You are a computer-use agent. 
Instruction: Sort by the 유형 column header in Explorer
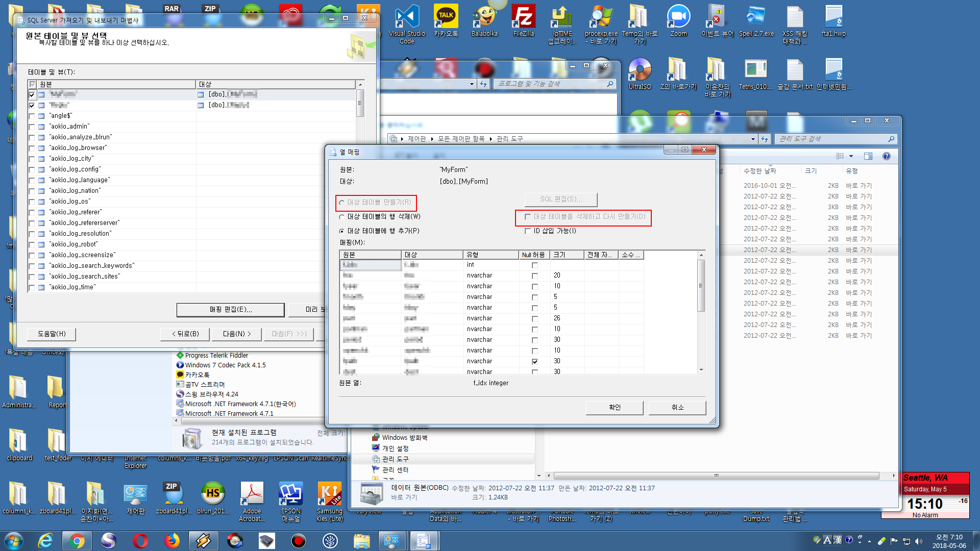tap(852, 171)
